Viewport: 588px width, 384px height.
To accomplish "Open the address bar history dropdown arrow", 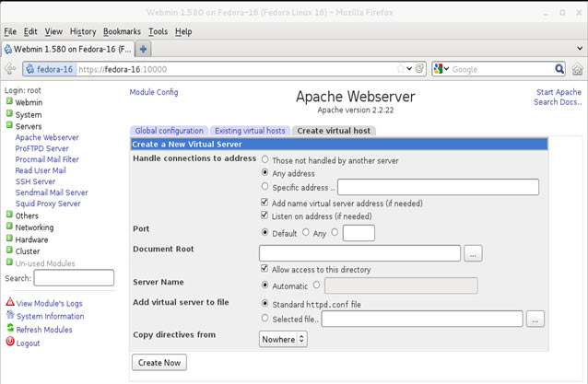I will pos(409,68).
